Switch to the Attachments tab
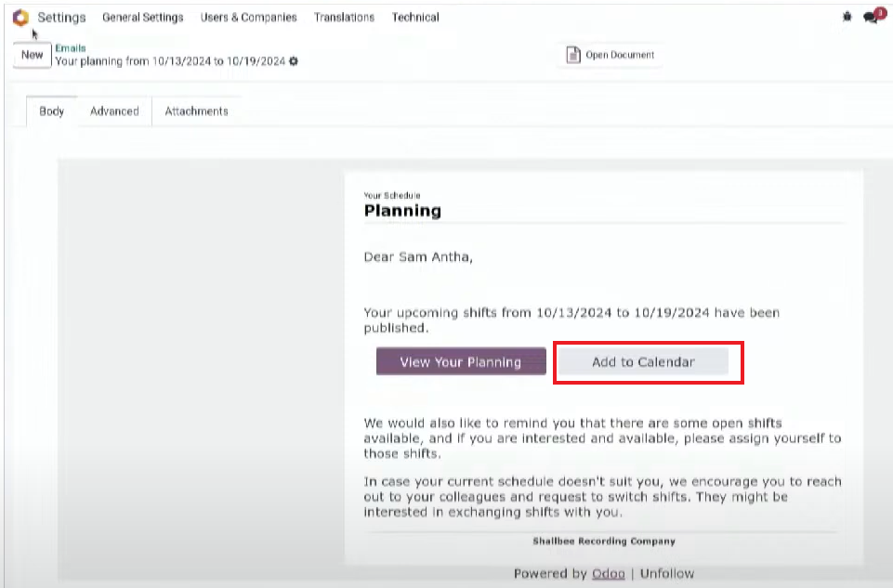This screenshot has width=893, height=588. click(196, 111)
